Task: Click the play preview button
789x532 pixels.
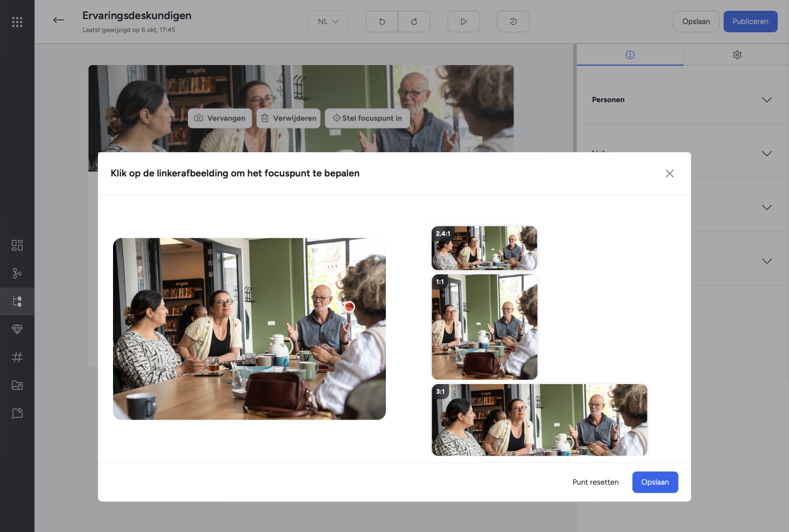Action: [463, 22]
